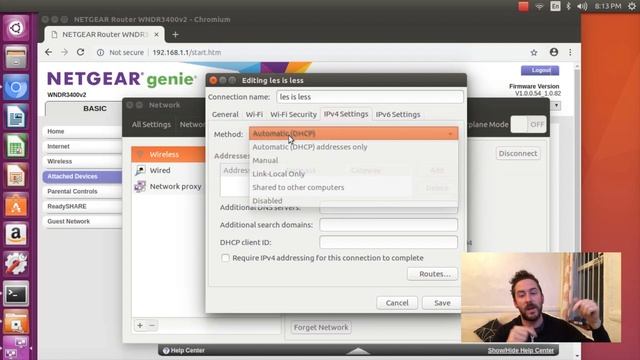Open Wi-Fi indicator in top panel
This screenshot has width=640, height=360.
click(539, 6)
